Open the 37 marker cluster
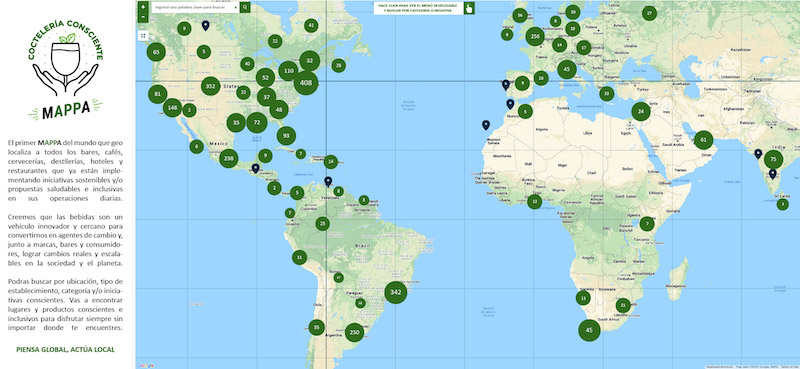 [x=266, y=96]
